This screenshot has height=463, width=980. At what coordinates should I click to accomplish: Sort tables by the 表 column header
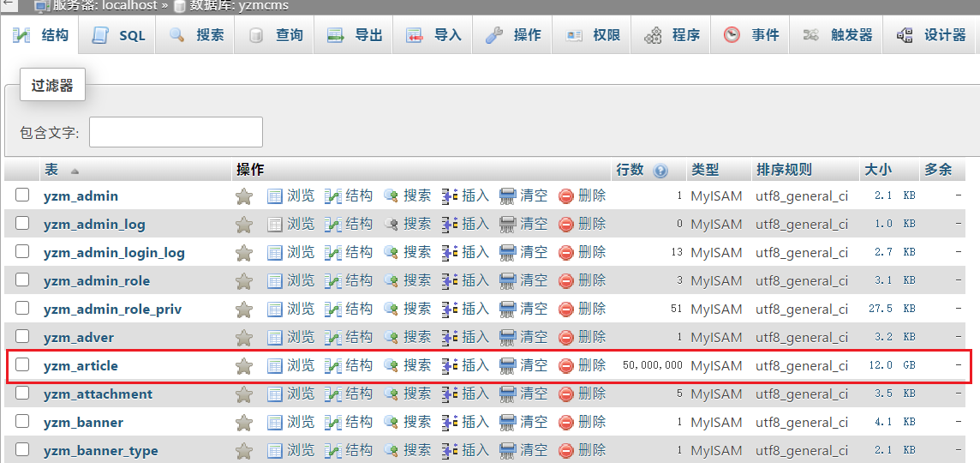click(51, 170)
